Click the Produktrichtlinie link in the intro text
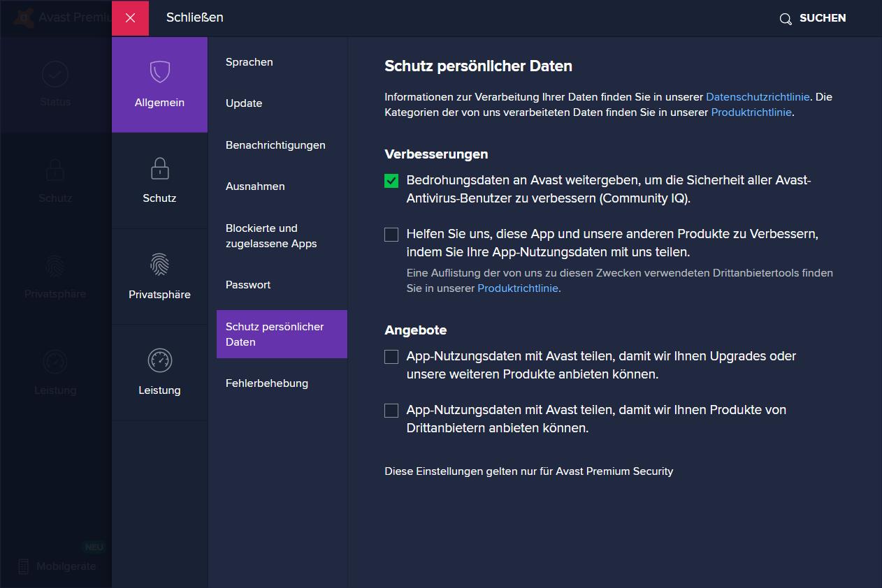This screenshot has height=588, width=882. pos(751,112)
